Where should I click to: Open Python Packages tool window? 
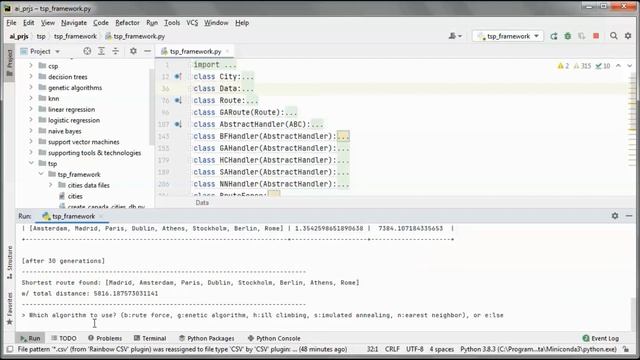click(x=207, y=338)
